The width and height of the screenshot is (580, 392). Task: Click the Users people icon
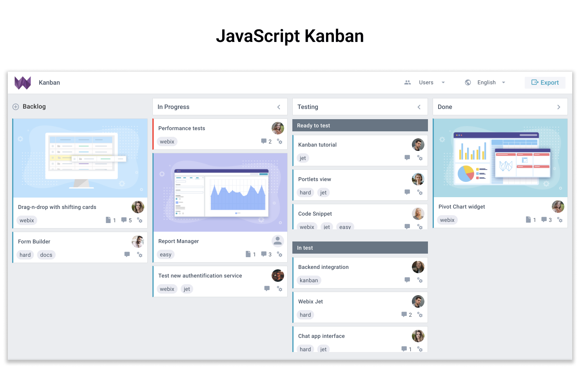(x=408, y=82)
